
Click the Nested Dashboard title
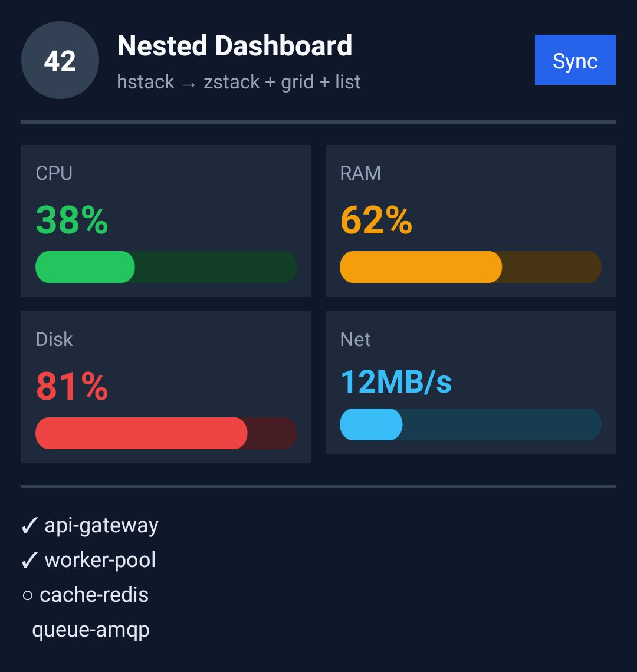[235, 46]
